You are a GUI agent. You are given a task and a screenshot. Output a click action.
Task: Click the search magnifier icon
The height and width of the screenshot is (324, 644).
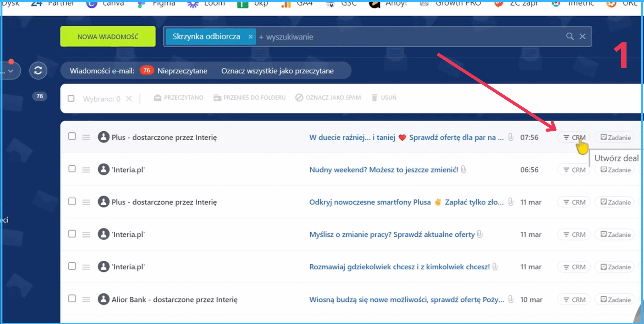click(x=570, y=36)
